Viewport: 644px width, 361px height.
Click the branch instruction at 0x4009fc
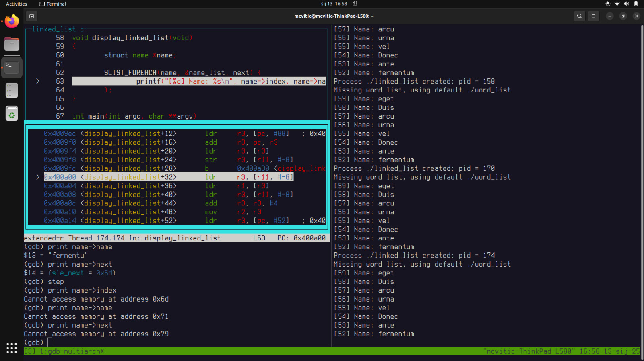pyautogui.click(x=185, y=168)
